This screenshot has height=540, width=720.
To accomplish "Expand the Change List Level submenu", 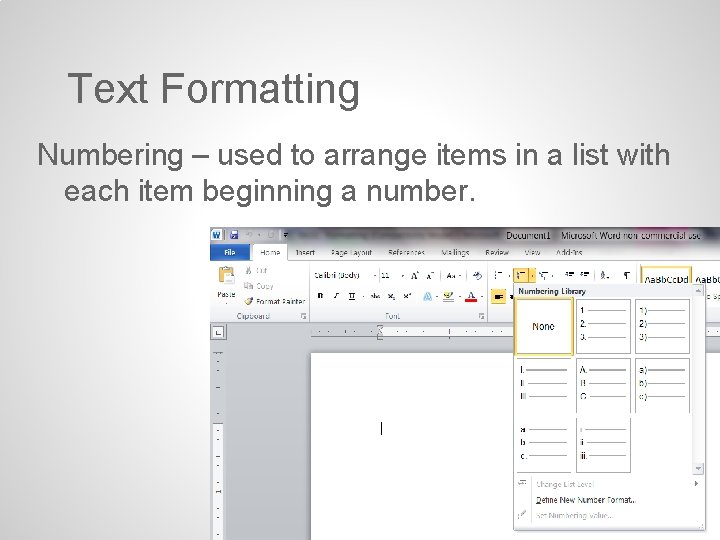I will pyautogui.click(x=608, y=484).
